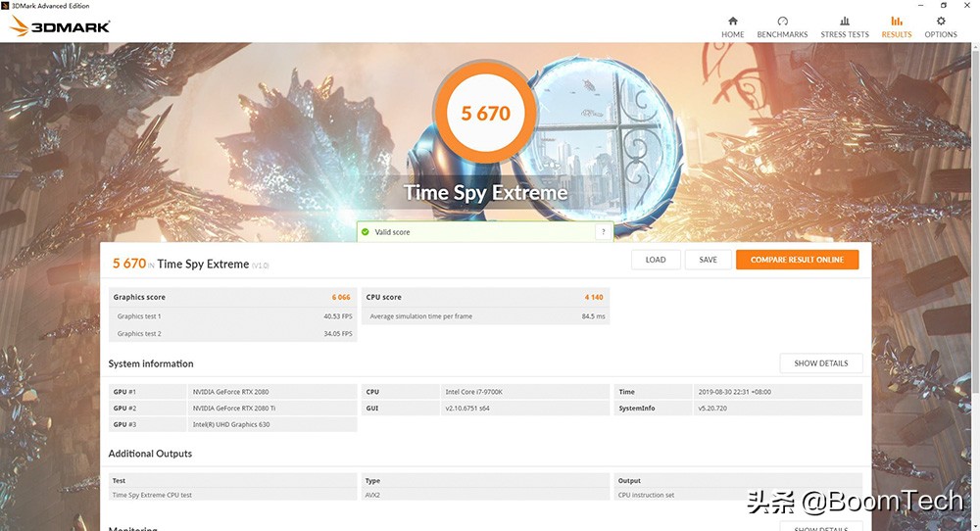Click the CPU score value 4 140
The width and height of the screenshot is (980, 531).
click(594, 298)
